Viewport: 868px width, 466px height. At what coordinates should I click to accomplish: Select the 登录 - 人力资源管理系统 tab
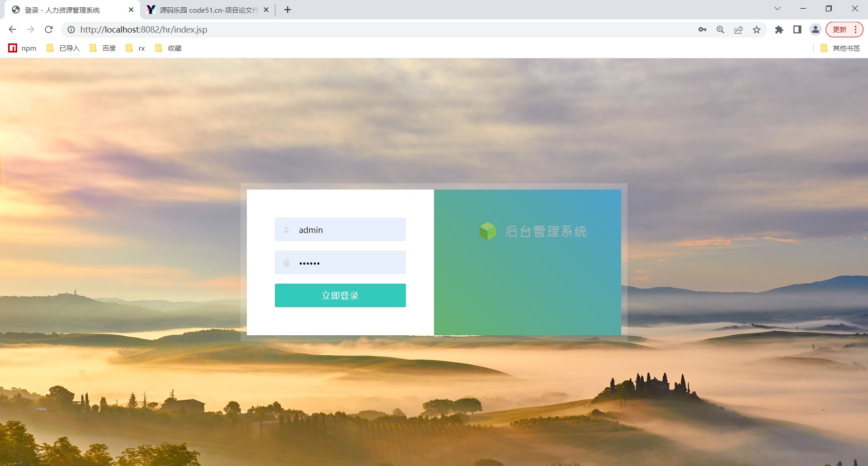click(72, 10)
